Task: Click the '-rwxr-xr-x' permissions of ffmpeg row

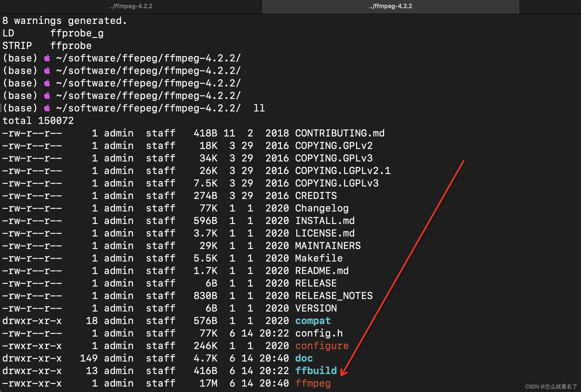Action: click(x=32, y=383)
